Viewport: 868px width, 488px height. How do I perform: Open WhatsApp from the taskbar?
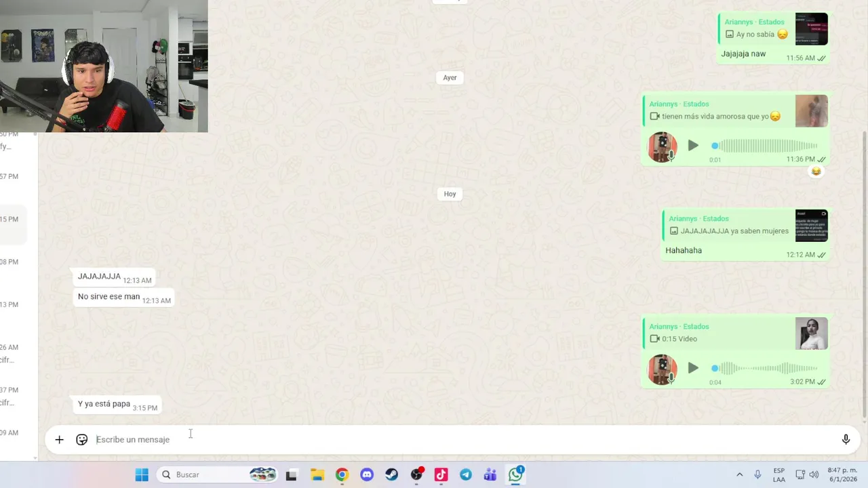[x=516, y=474]
